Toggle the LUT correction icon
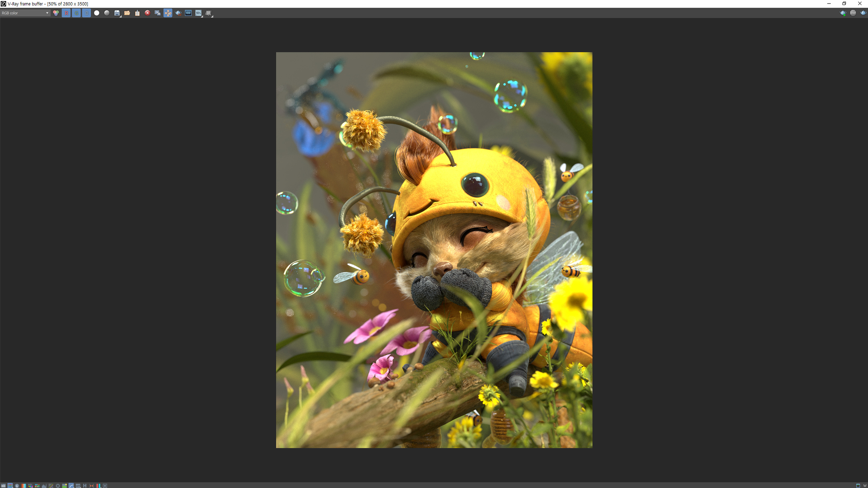Image resolution: width=868 pixels, height=488 pixels. (78, 485)
